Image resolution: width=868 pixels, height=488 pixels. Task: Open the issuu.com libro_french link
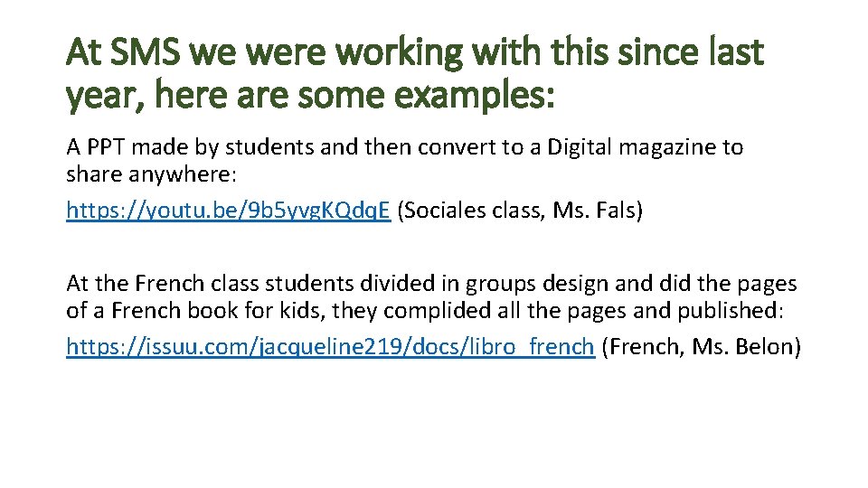pos(330,347)
